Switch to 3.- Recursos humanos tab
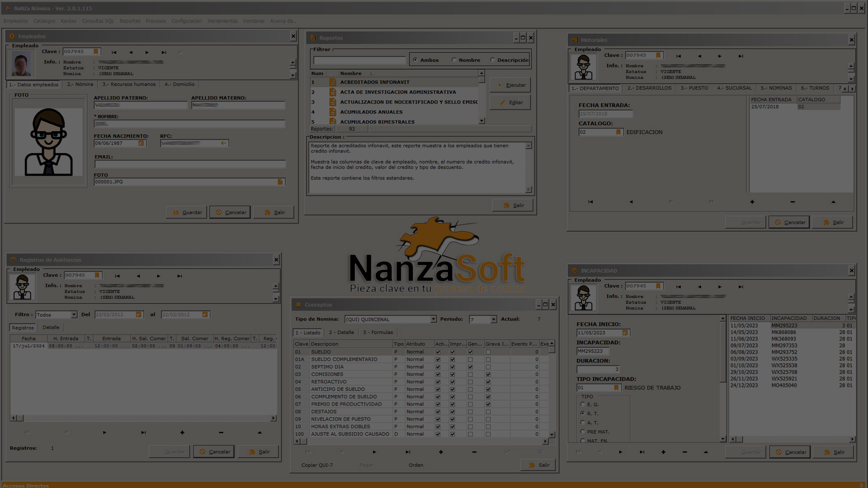The width and height of the screenshot is (868, 488). [x=129, y=84]
